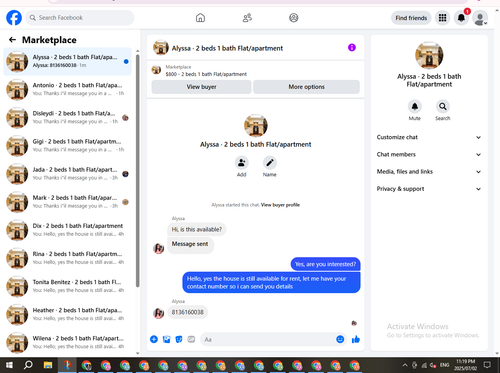The height and width of the screenshot is (373, 500).
Task: Open the Tonita Benitez conversation
Action: click(x=67, y=286)
